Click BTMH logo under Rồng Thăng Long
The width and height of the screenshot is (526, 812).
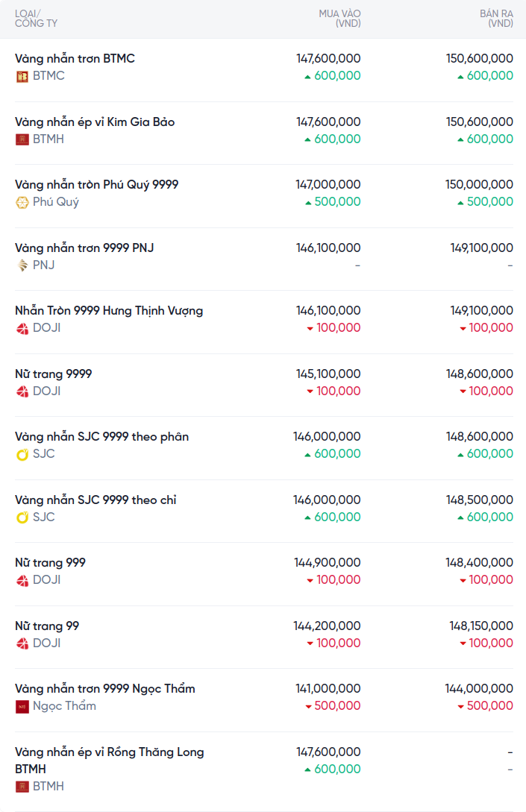(22, 787)
